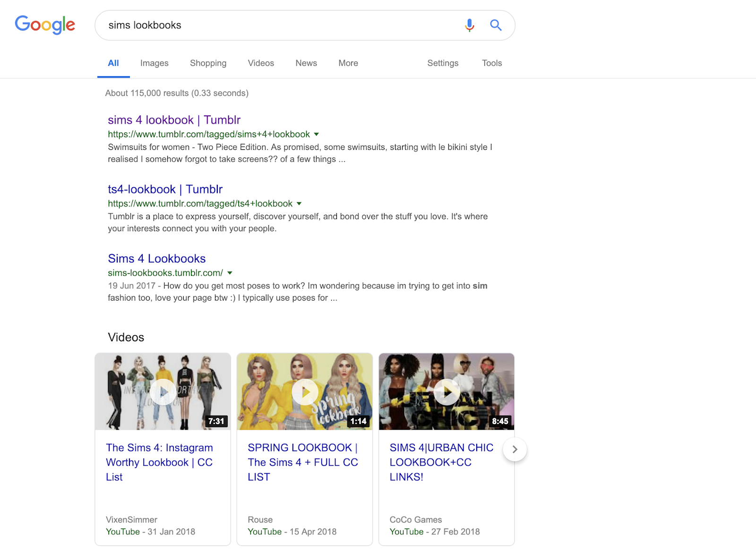Click "YouTube - 27 Feb 2018" source line
Screen dimensions: 756x556
pos(435,532)
